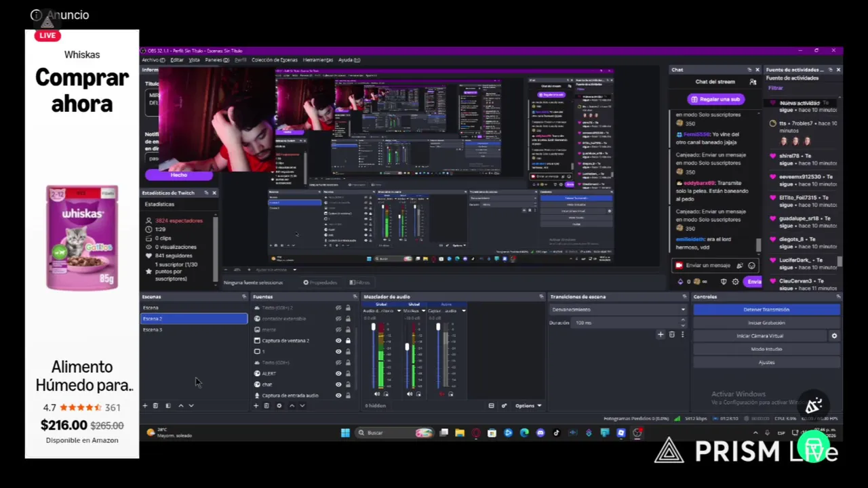Open Paneles menu
The height and width of the screenshot is (488, 868).
point(217,60)
